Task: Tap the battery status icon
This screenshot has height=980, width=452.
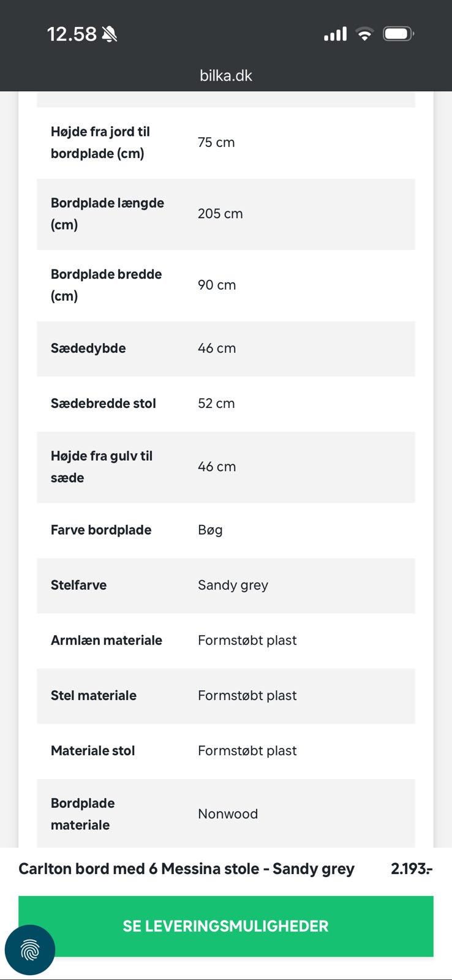Action: pyautogui.click(x=398, y=34)
